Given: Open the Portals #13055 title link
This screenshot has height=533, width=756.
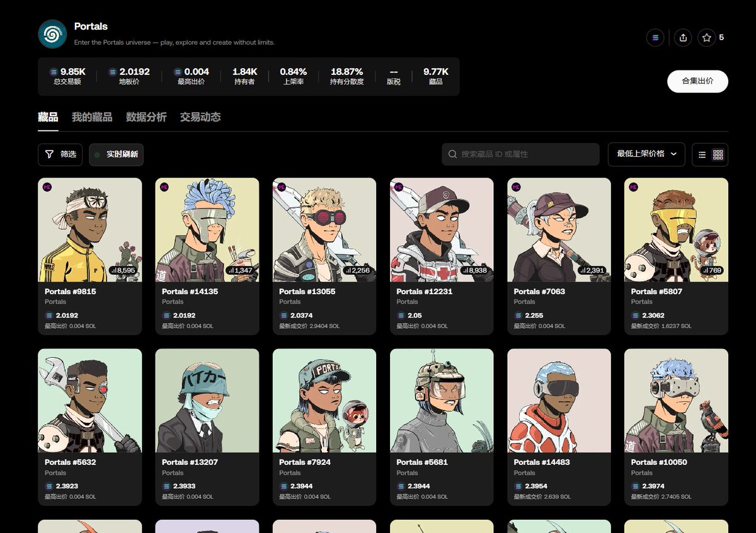Looking at the screenshot, I should pyautogui.click(x=307, y=292).
